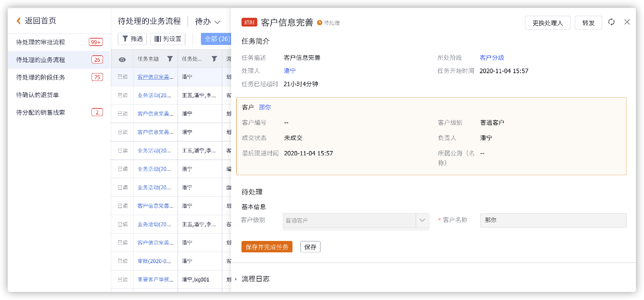
Task: Click the 2 badge on 待分配的销售线索
Action: 97,112
